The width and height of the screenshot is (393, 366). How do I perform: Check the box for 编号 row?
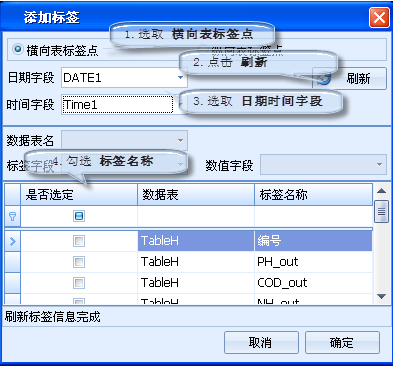pyautogui.click(x=79, y=241)
